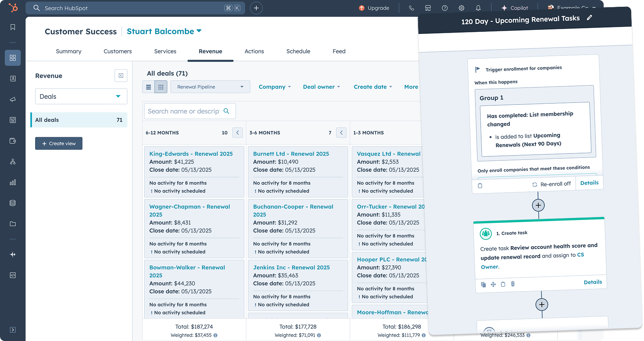This screenshot has height=341, width=644.
Task: Open the Development code sidebar icon
Action: [13, 275]
